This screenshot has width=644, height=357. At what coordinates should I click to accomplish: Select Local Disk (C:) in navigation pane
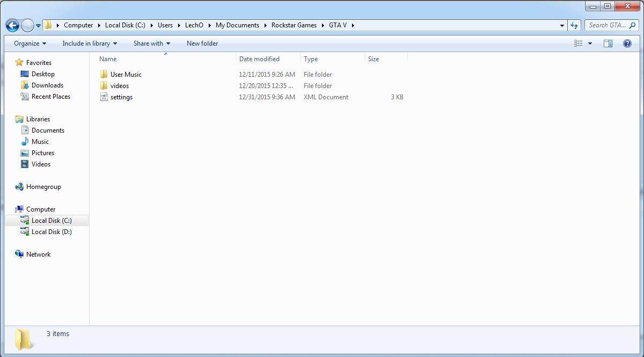[52, 221]
